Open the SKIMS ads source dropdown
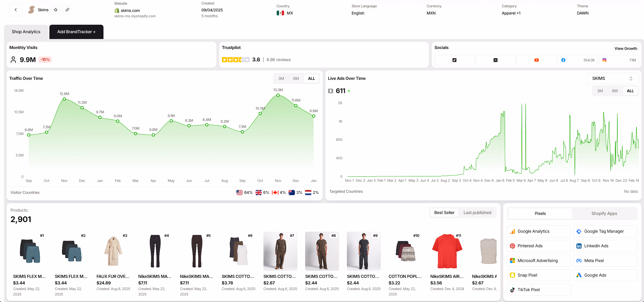The height and width of the screenshot is (302, 644). pyautogui.click(x=613, y=78)
